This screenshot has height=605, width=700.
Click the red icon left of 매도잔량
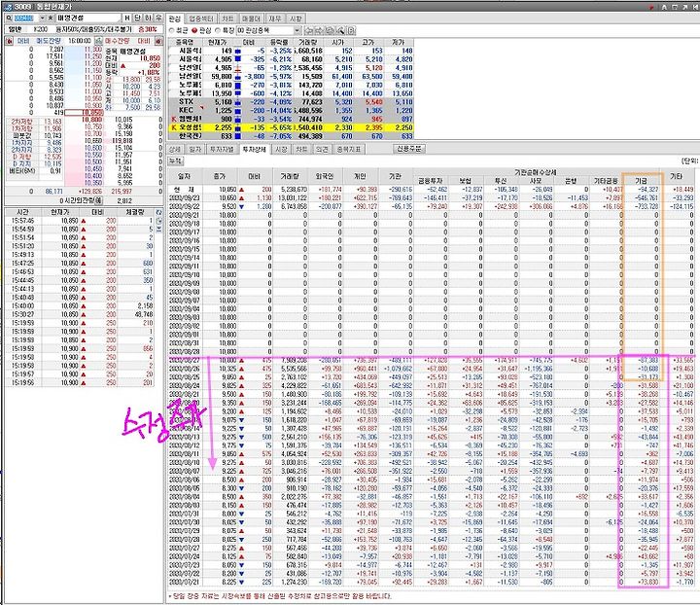coord(10,41)
